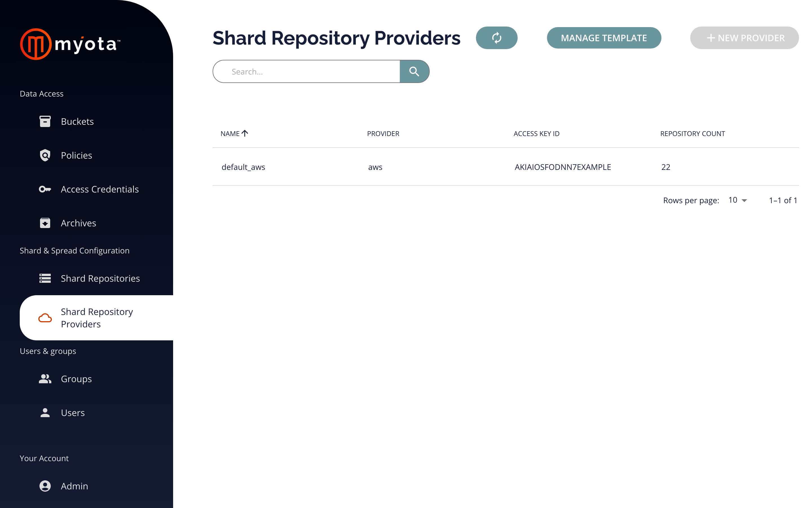This screenshot has height=508, width=812.
Task: Click the Groups people icon
Action: [45, 379]
